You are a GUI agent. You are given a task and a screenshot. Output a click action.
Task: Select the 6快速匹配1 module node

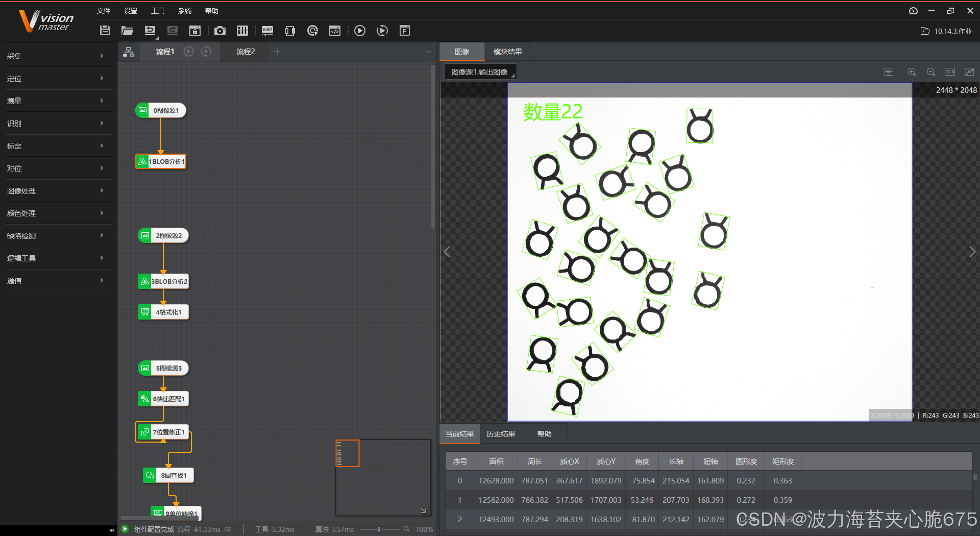coord(163,399)
